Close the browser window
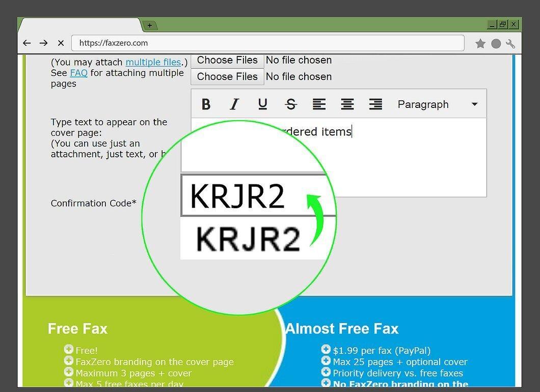 point(514,24)
